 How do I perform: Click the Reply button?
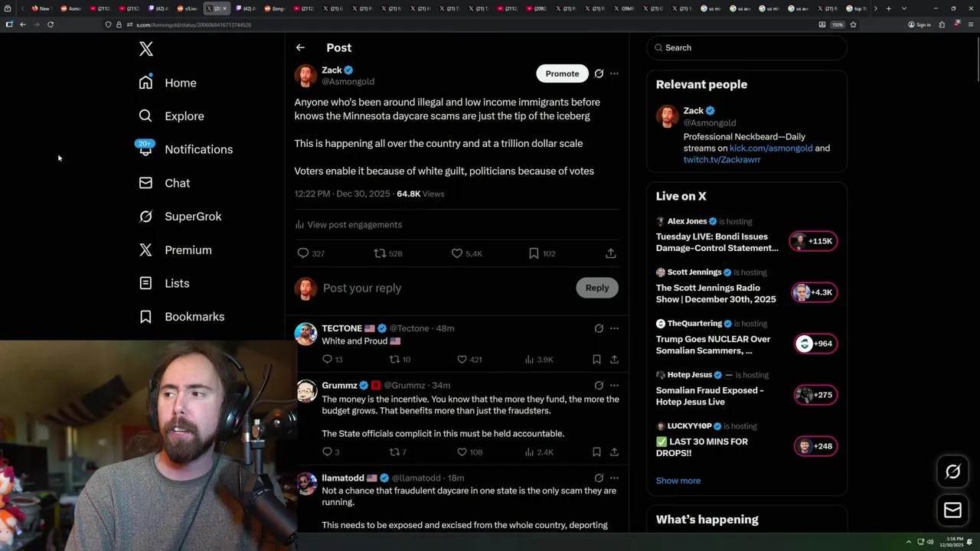coord(597,288)
